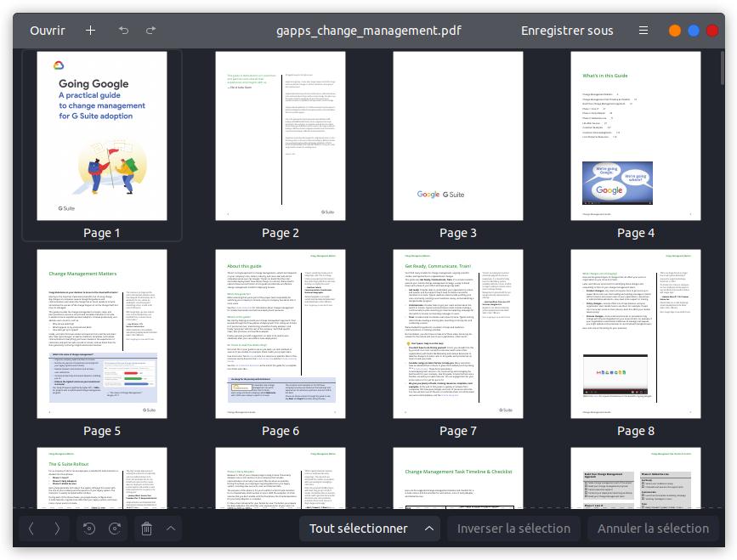The image size is (737, 560).
Task: Click the blue maximize window button
Action: (694, 31)
